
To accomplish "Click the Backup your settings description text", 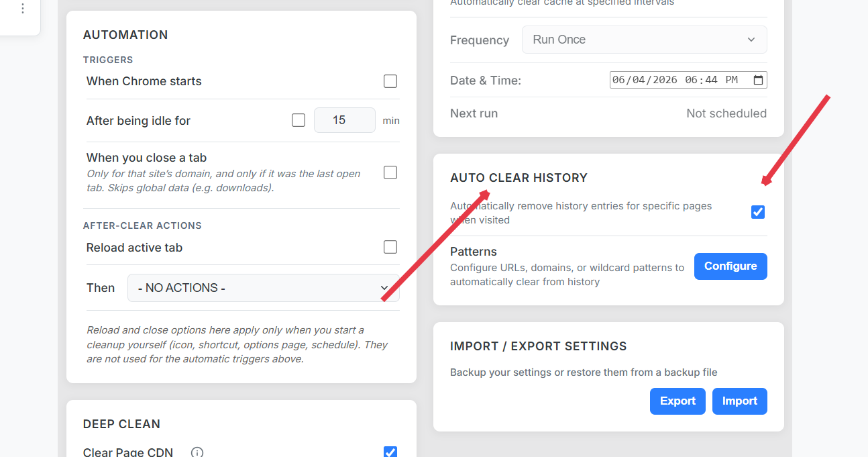I will (584, 372).
